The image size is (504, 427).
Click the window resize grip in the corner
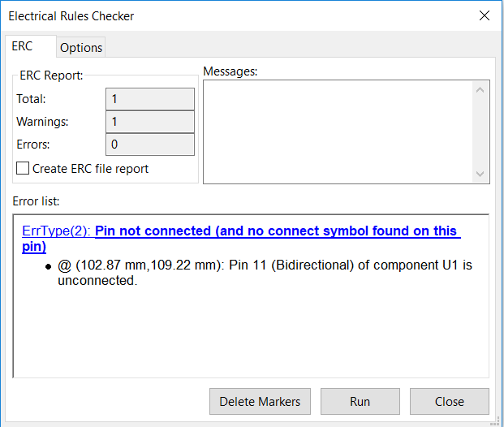pos(496,419)
